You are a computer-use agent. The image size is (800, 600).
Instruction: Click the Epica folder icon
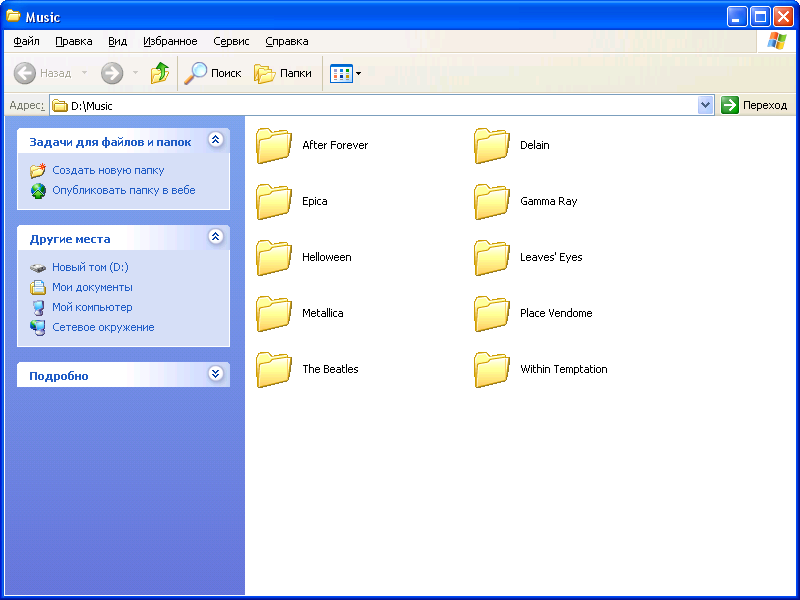coord(273,201)
